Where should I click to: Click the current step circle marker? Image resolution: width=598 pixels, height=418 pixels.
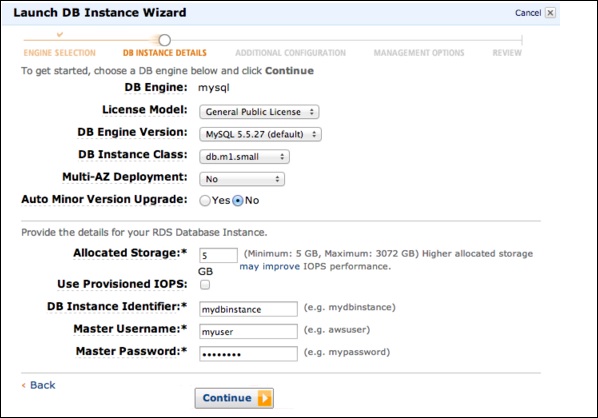165,40
